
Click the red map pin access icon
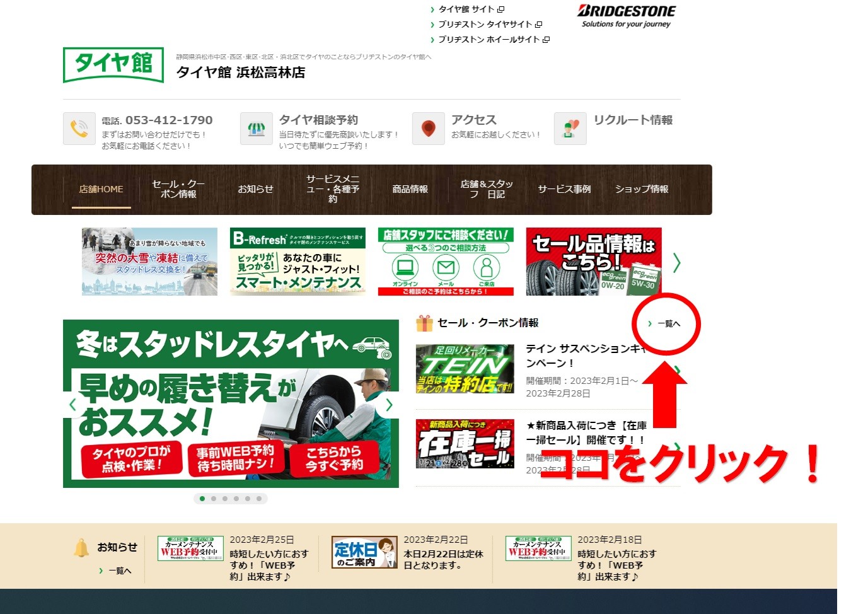[x=429, y=129]
